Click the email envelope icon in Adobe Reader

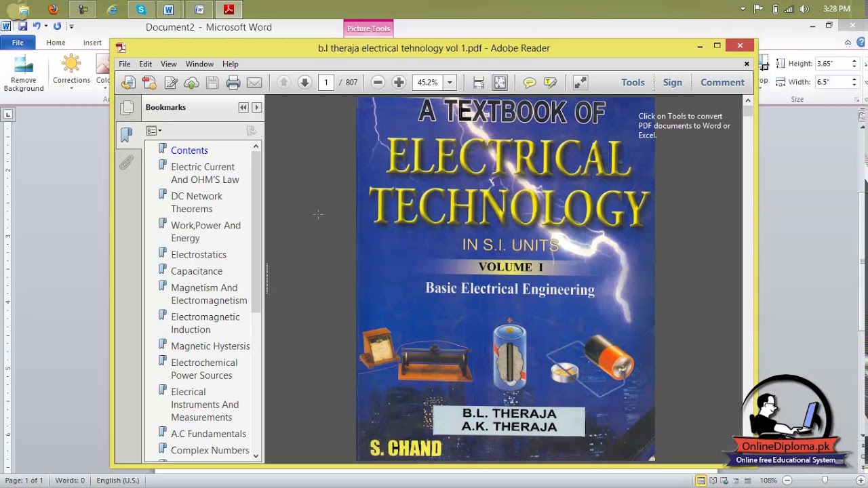coord(254,83)
